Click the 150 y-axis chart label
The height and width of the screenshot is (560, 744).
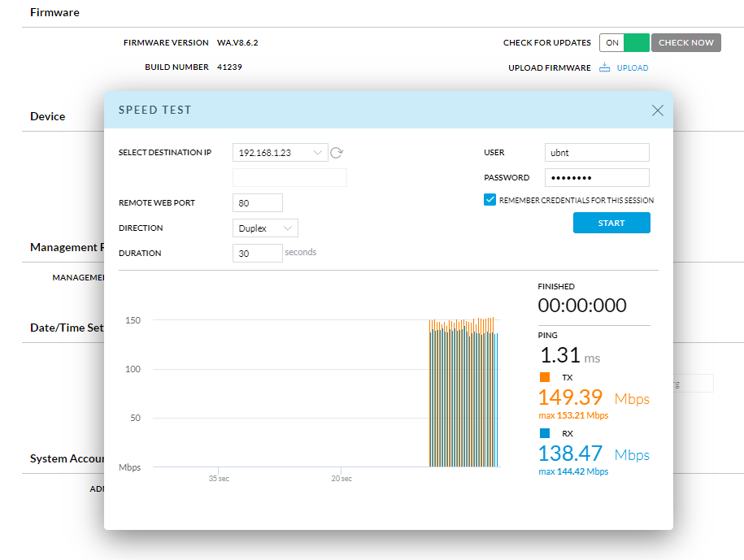pyautogui.click(x=133, y=320)
